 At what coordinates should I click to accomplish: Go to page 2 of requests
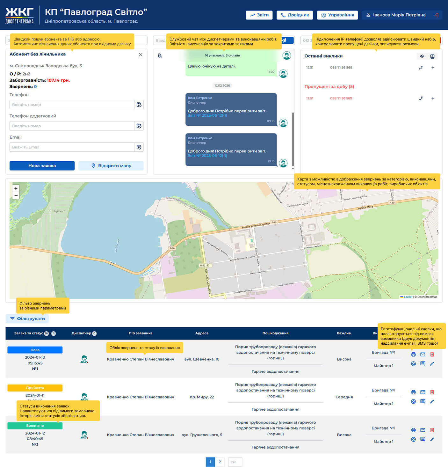pyautogui.click(x=220, y=462)
